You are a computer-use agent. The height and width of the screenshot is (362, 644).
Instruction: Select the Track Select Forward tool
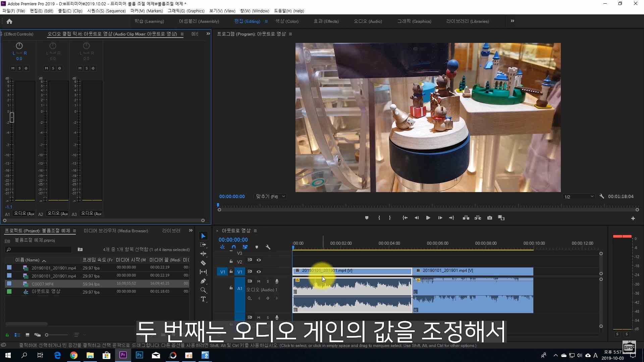click(203, 245)
